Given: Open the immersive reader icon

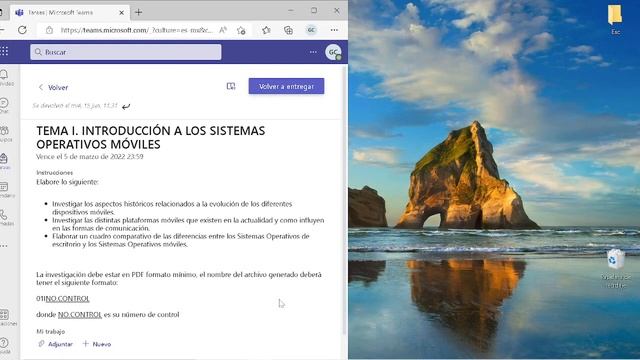Looking at the screenshot, I should pos(231,86).
